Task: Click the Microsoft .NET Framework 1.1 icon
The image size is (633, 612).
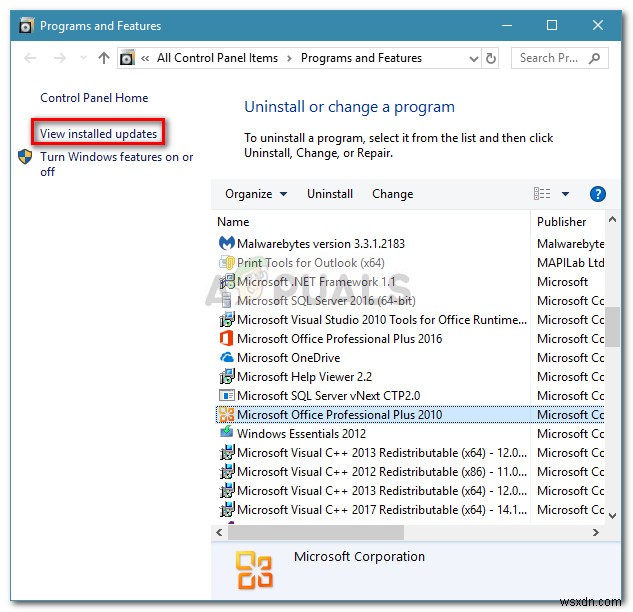Action: click(x=226, y=281)
